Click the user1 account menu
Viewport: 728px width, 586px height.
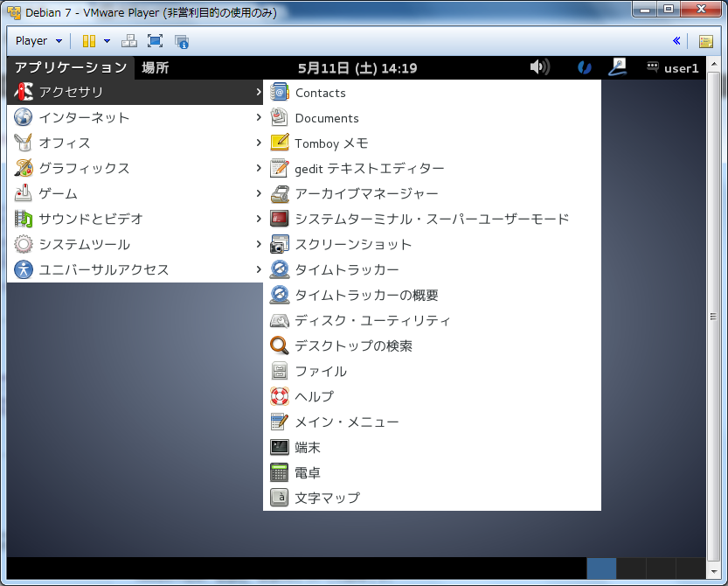pos(673,68)
